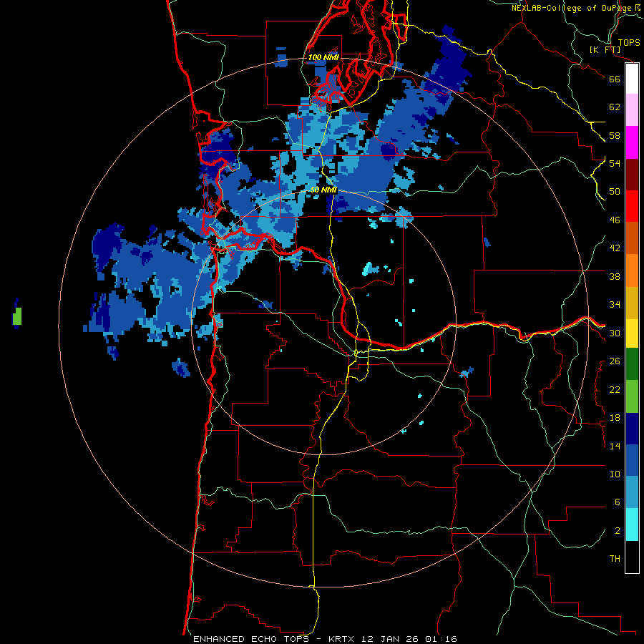Click the 30 legend value
The image size is (644, 644).
pyautogui.click(x=615, y=333)
